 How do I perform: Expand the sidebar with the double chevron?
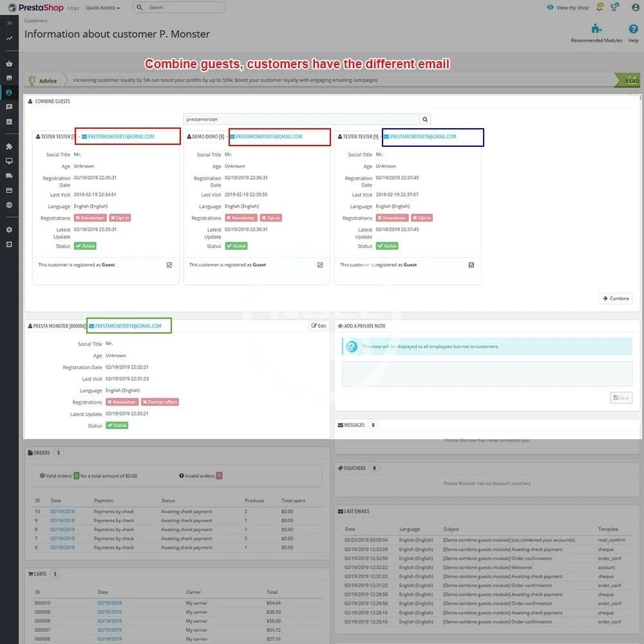click(x=9, y=23)
